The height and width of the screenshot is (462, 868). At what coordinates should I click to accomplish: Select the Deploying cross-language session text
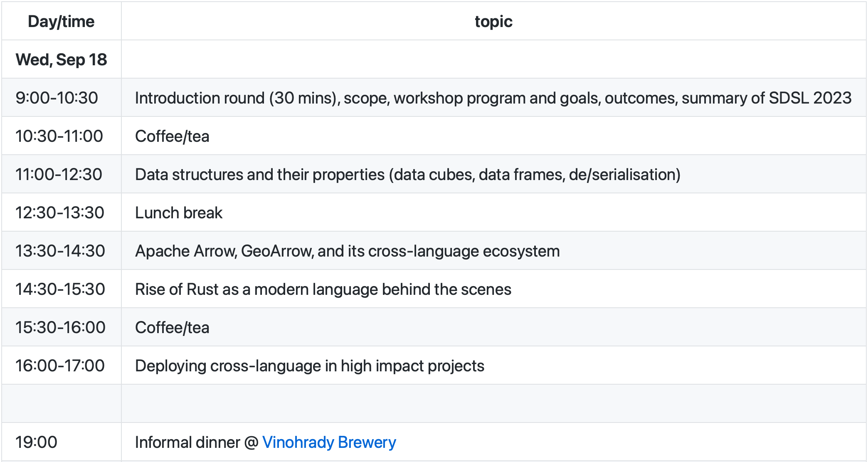tap(310, 366)
